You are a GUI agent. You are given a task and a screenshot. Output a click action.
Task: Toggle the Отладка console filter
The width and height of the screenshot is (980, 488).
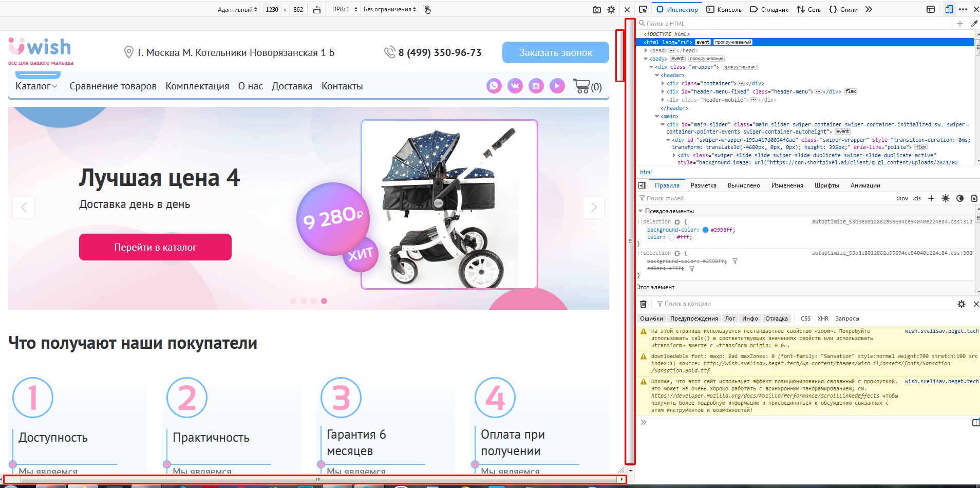776,318
